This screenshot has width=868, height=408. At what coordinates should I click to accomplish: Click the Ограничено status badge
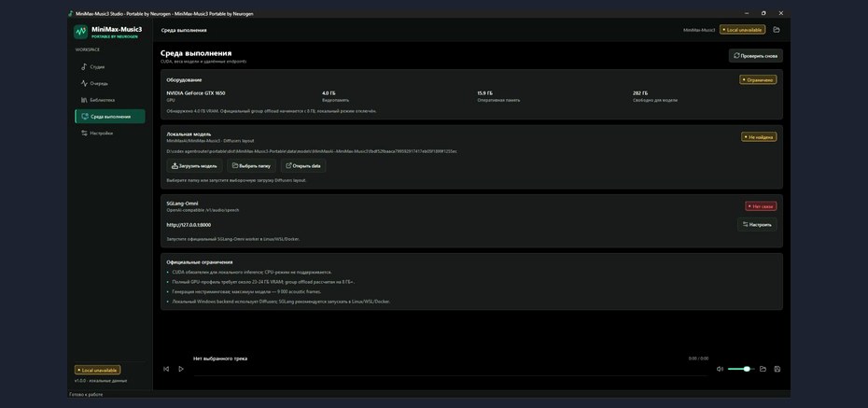(x=758, y=79)
